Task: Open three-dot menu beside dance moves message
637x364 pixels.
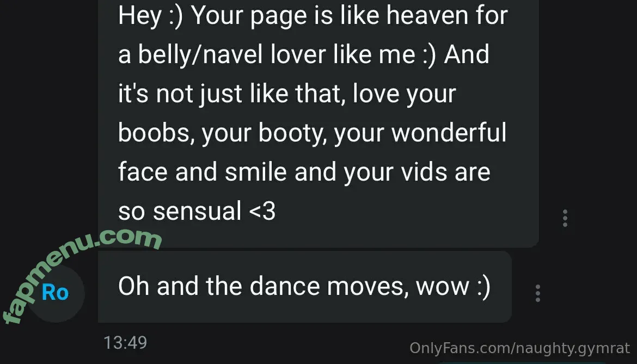Action: (x=537, y=293)
